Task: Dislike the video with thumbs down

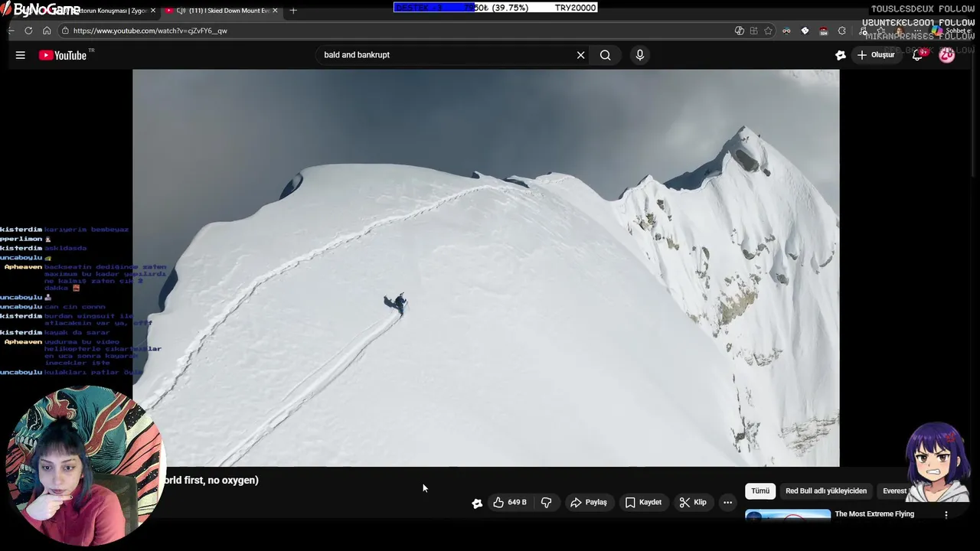Action: coord(547,502)
